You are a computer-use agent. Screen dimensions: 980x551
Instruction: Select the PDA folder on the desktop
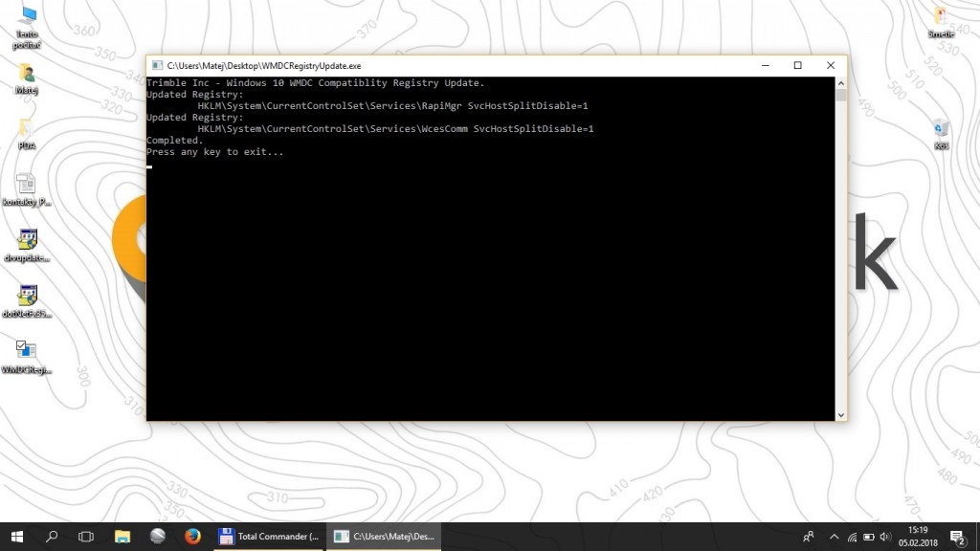click(27, 134)
